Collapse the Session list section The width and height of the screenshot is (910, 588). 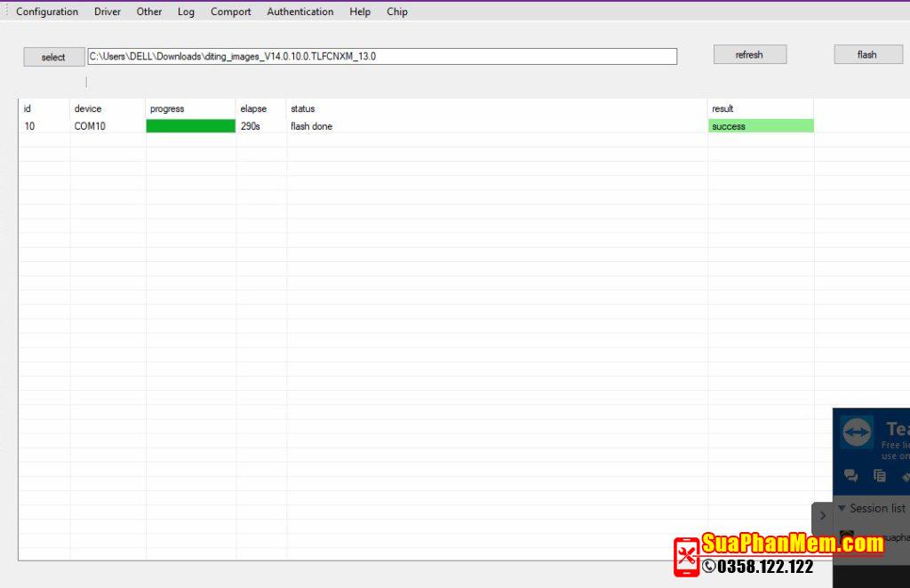842,508
